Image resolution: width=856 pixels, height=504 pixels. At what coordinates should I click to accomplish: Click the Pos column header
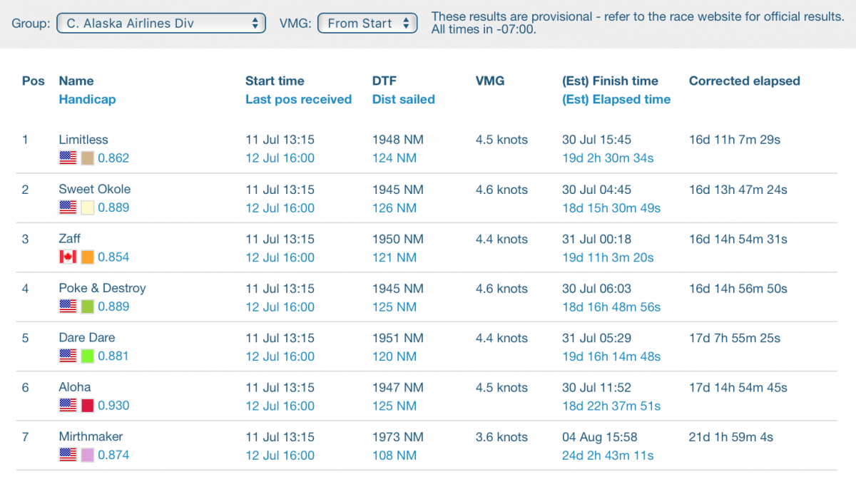point(33,81)
